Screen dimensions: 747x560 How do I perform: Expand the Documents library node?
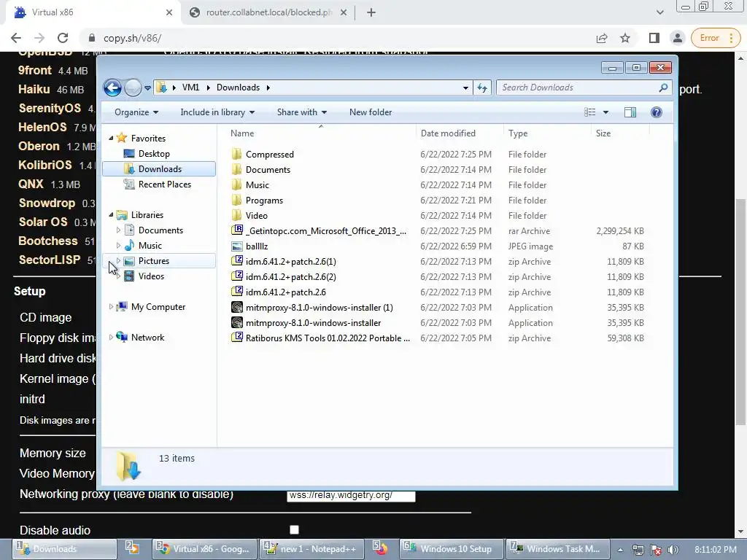coord(118,230)
